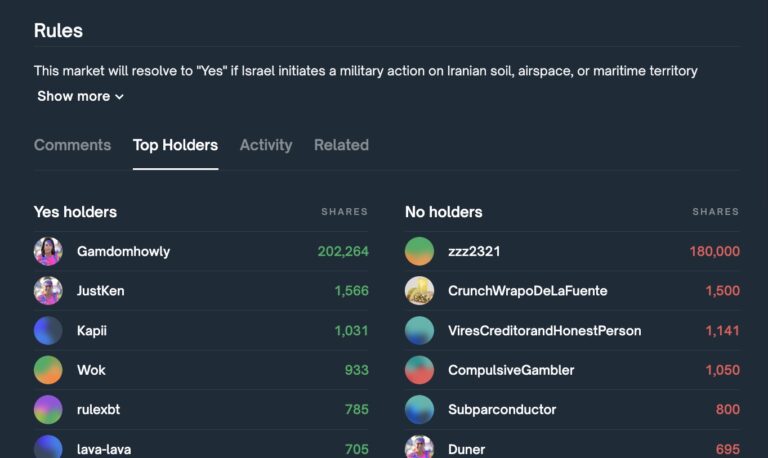The height and width of the screenshot is (458, 768).
Task: Switch to the Comments tab
Action: 72,145
